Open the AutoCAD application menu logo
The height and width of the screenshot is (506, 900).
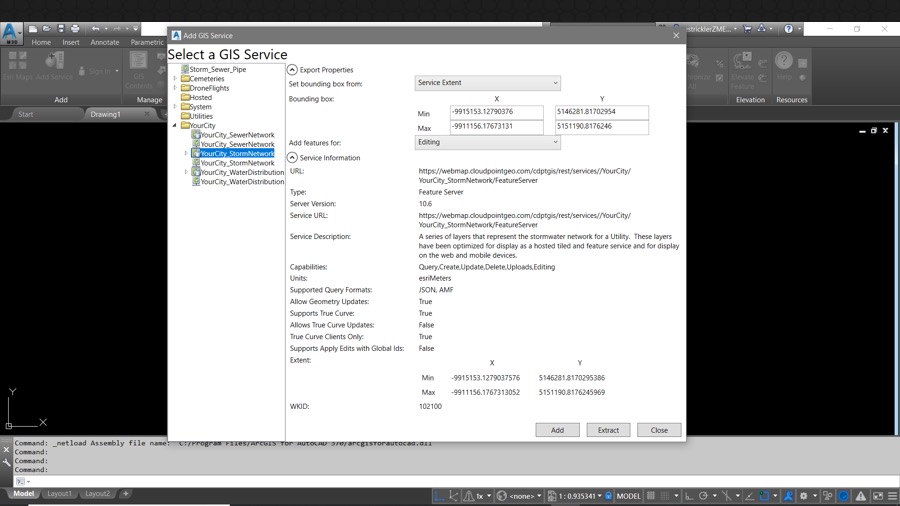[11, 33]
